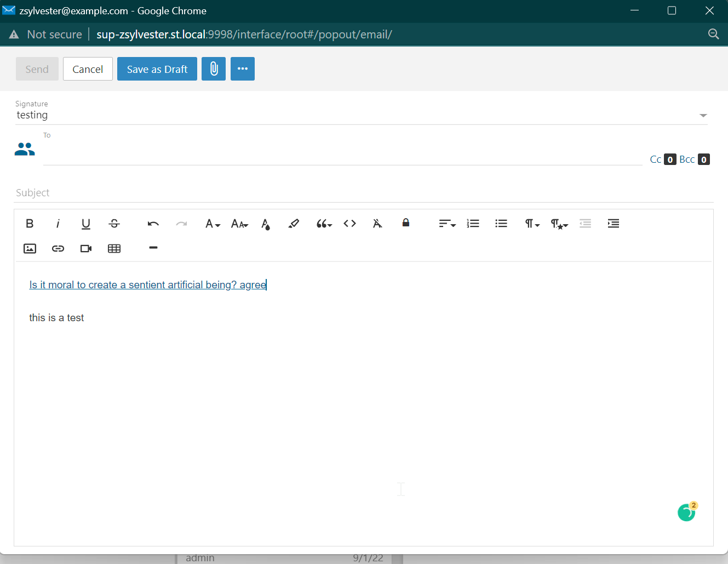Screen dimensions: 728x564
Task: Toggle bold formatting
Action: [x=30, y=224]
